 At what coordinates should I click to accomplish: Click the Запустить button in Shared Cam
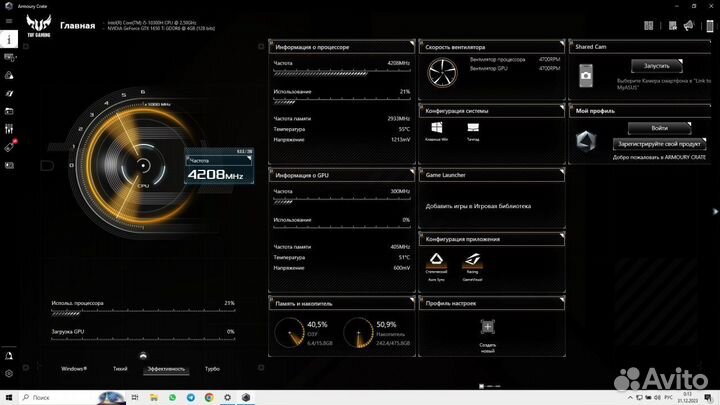[x=657, y=66]
